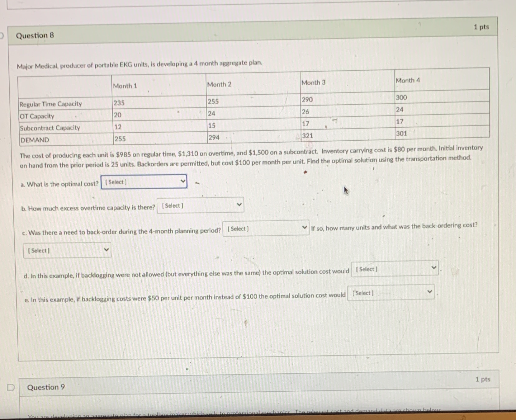
Task: Click the Month 3 column header
Action: tap(313, 83)
